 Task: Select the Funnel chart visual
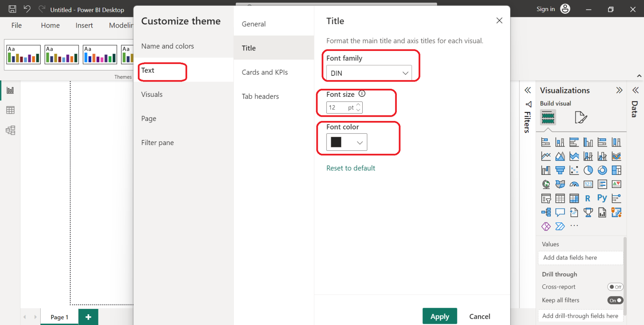tap(560, 170)
